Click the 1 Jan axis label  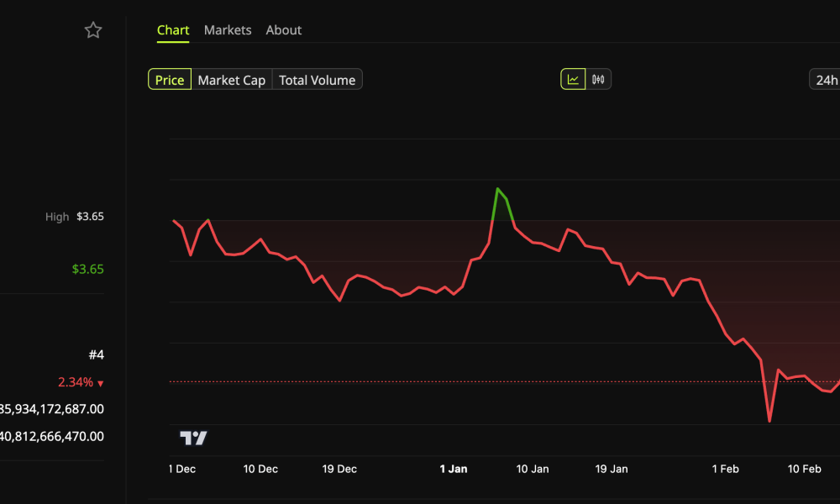coord(453,469)
